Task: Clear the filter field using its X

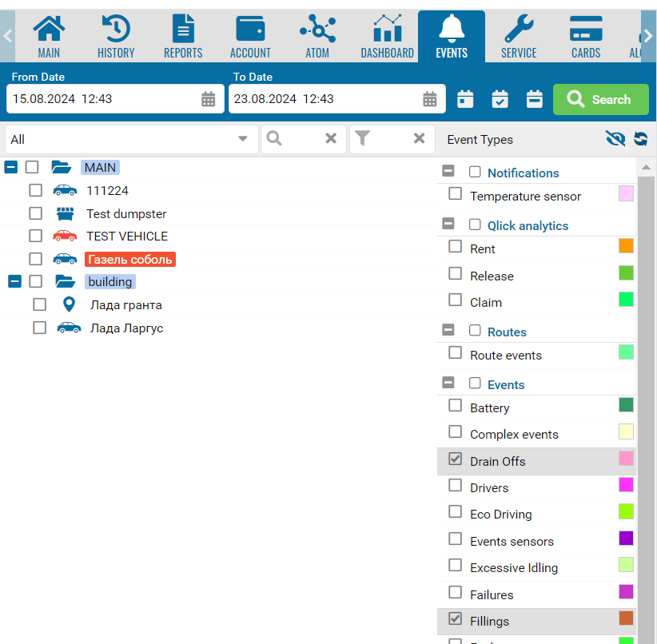Action: point(419,139)
